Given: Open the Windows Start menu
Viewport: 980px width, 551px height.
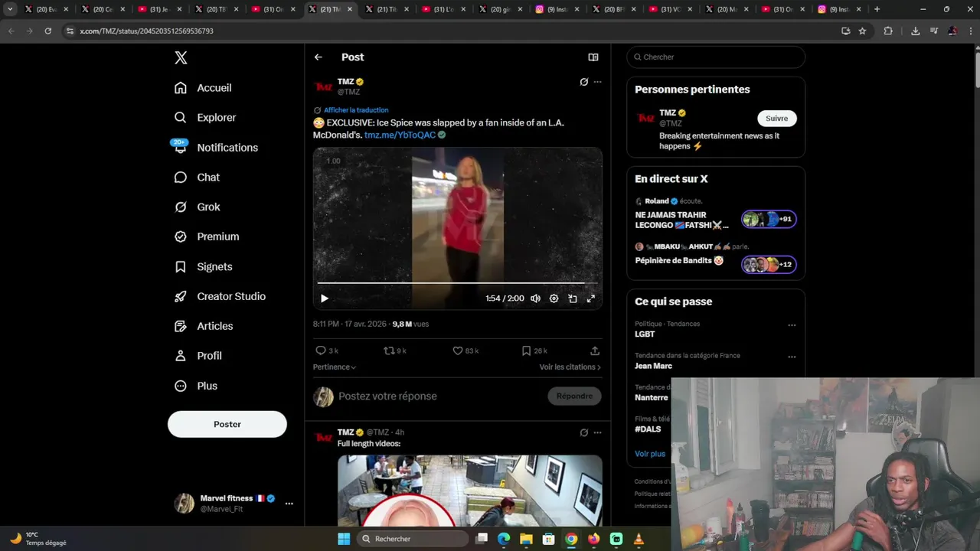Looking at the screenshot, I should point(344,539).
